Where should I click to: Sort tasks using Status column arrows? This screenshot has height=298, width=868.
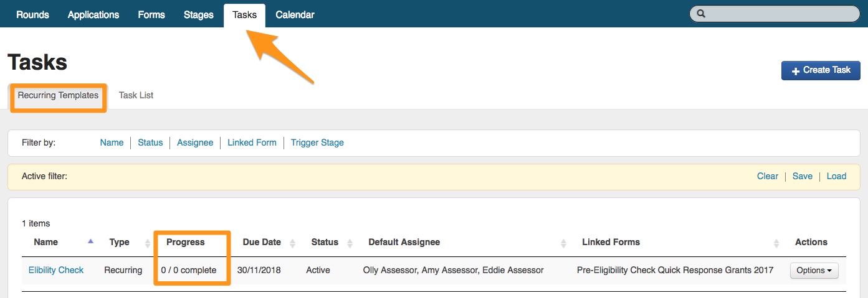350,243
